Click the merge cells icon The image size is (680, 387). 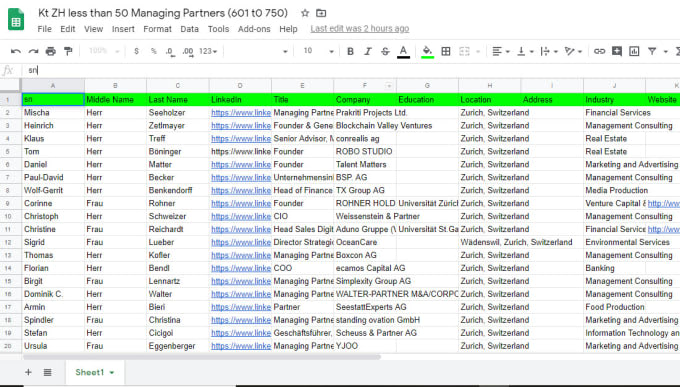[464, 51]
